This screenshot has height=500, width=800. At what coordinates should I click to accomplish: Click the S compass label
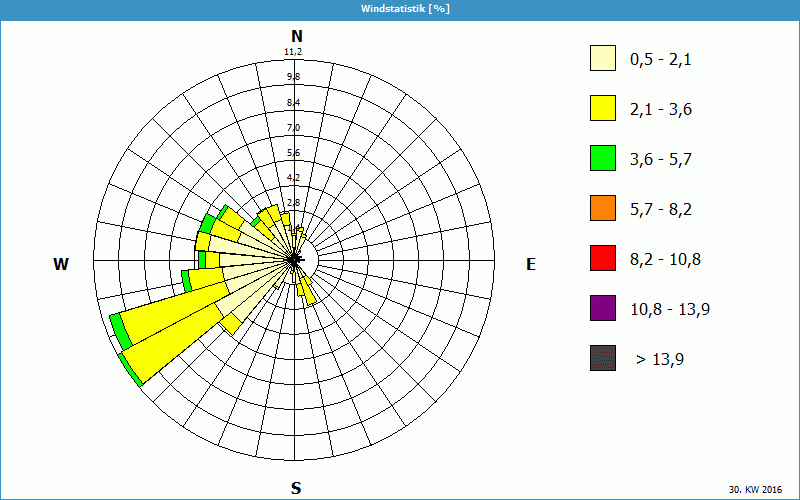[x=296, y=488]
